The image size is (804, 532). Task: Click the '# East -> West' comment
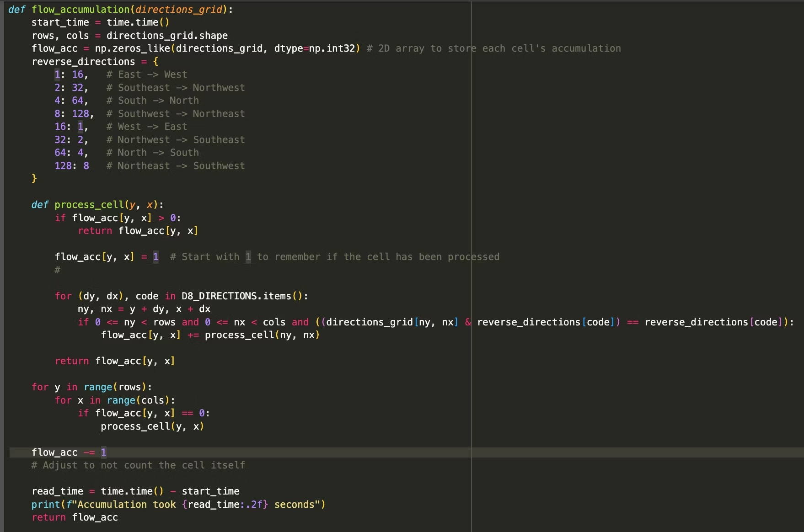146,74
